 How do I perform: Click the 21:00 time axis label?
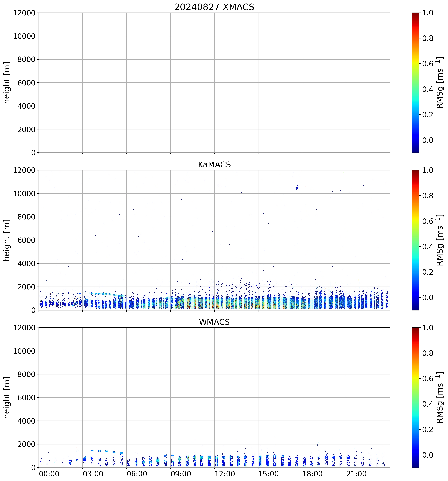pyautogui.click(x=356, y=474)
